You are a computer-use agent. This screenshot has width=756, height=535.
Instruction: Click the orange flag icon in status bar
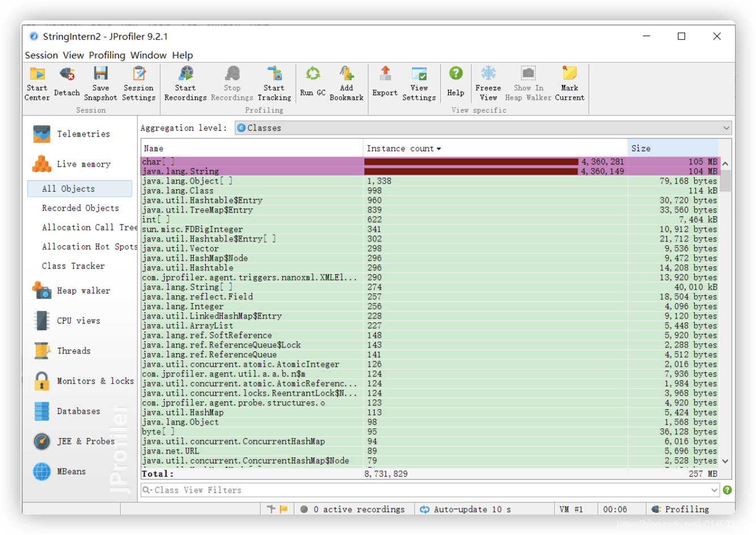click(x=284, y=509)
